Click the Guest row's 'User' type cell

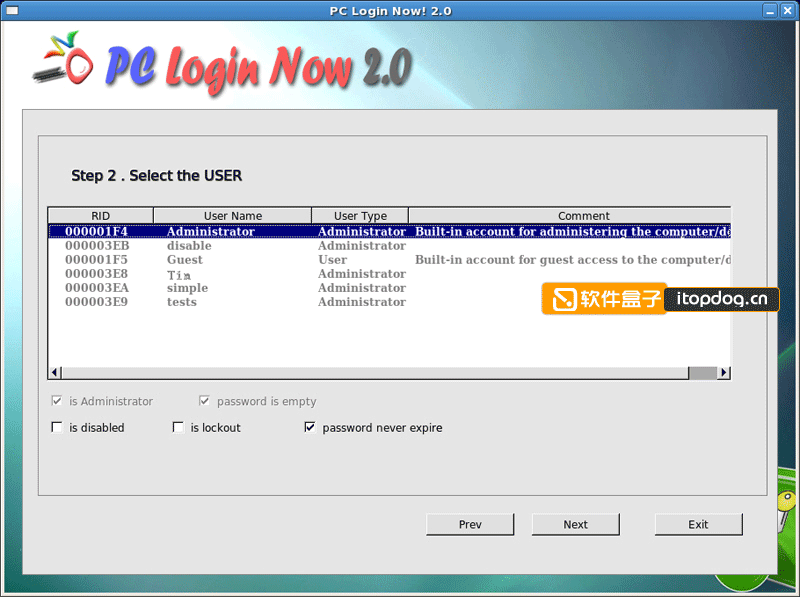coord(333,260)
